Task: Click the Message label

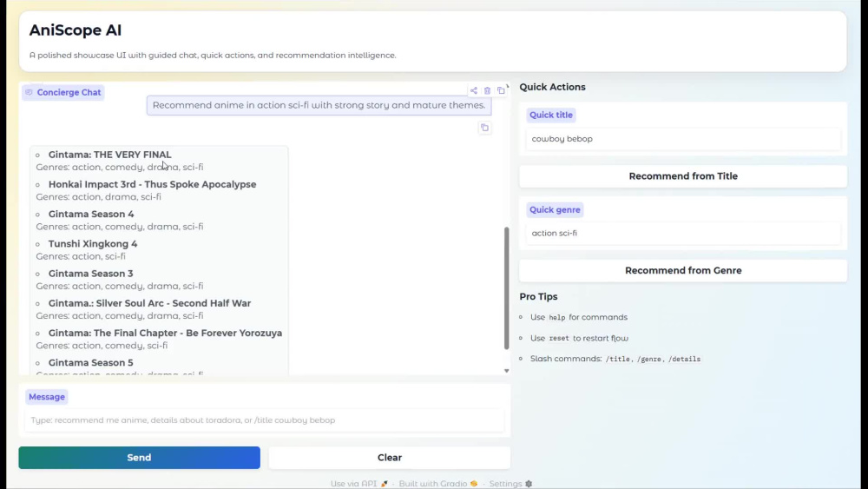Action: [47, 397]
